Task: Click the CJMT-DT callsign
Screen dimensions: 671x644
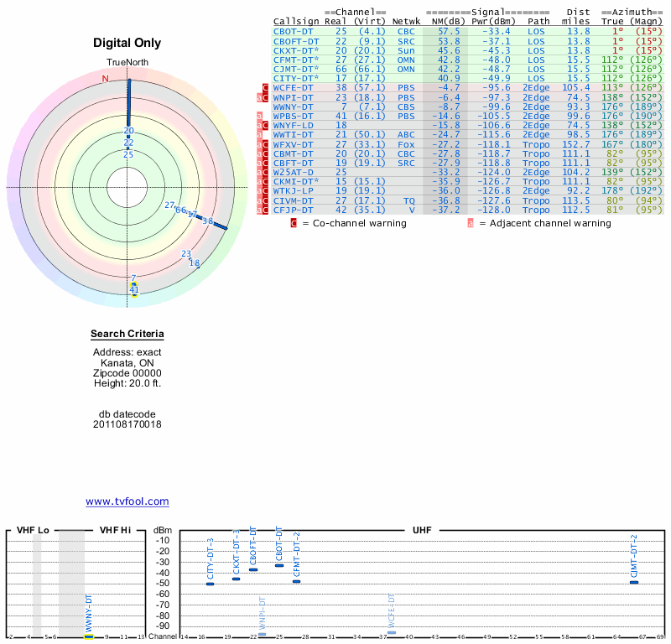Action: click(296, 70)
